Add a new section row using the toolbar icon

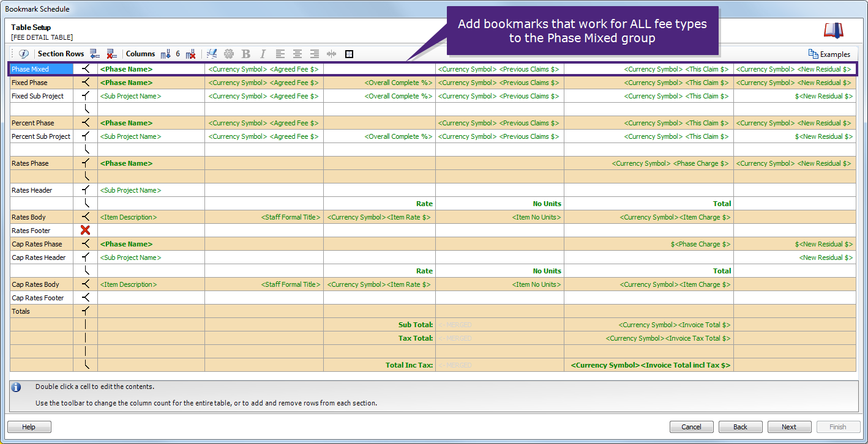(x=95, y=54)
